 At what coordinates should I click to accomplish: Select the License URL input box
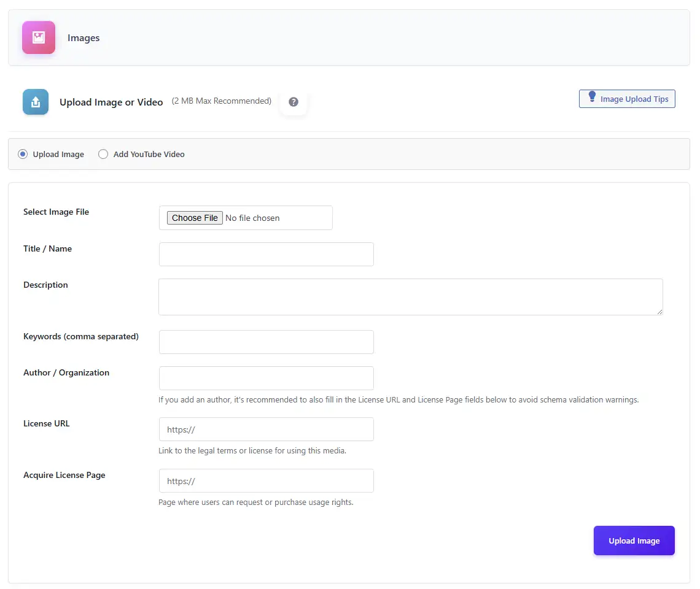tap(266, 429)
